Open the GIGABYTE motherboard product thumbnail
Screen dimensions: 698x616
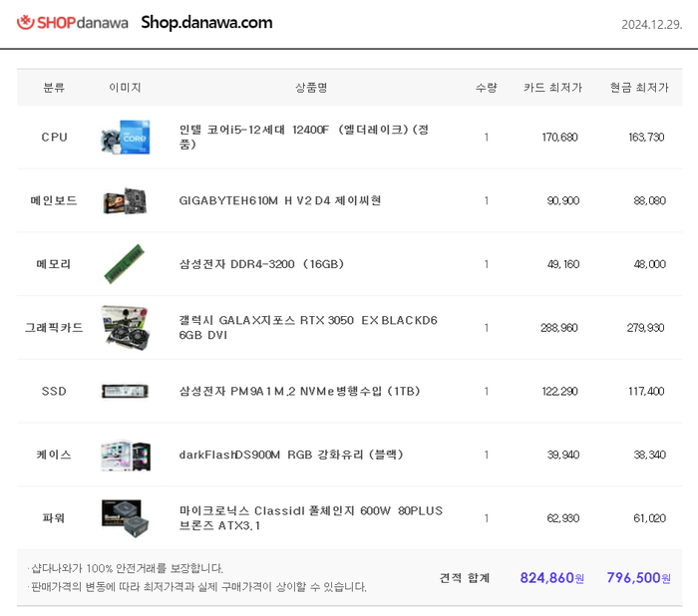(x=125, y=200)
